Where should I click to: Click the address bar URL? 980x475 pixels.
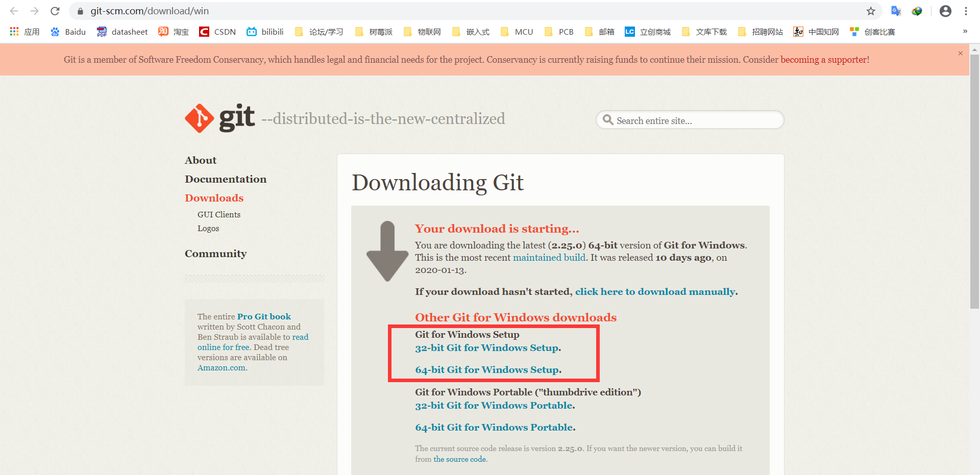coord(150,11)
